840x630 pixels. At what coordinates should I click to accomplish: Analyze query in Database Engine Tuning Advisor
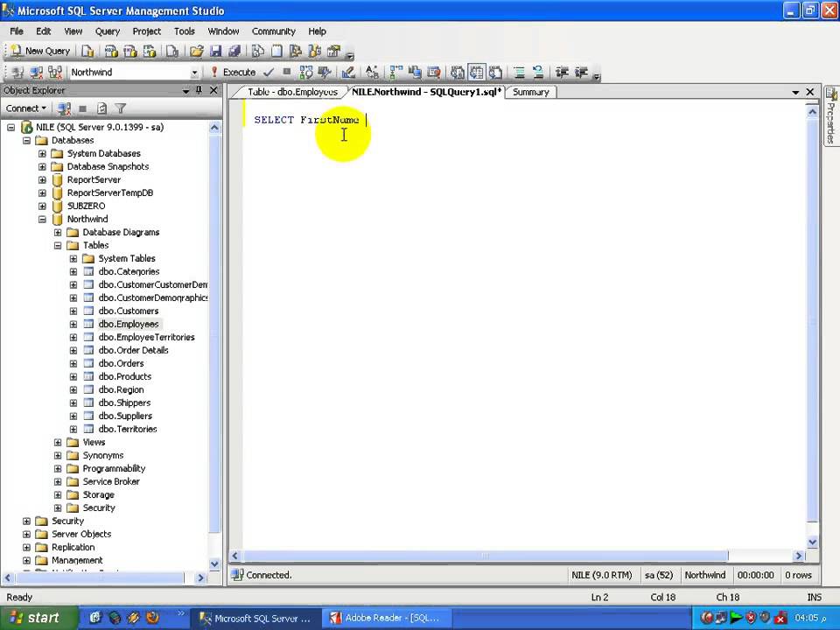[324, 72]
